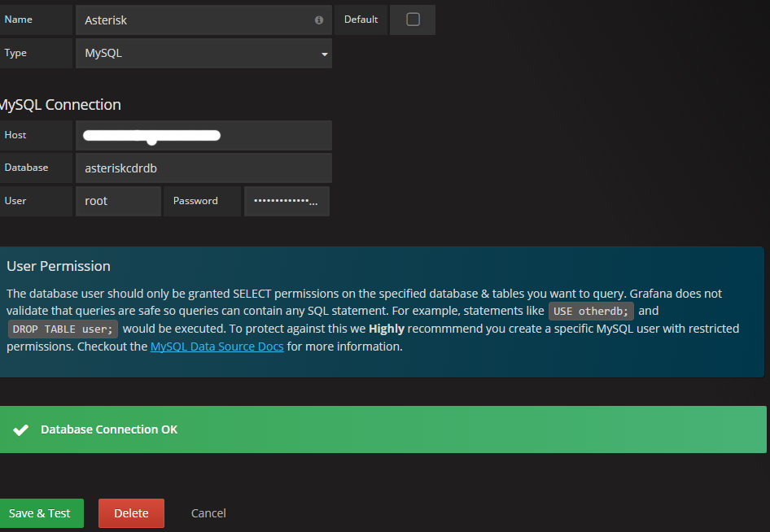Image resolution: width=770 pixels, height=532 pixels.
Task: Click the red Delete button
Action: point(131,513)
